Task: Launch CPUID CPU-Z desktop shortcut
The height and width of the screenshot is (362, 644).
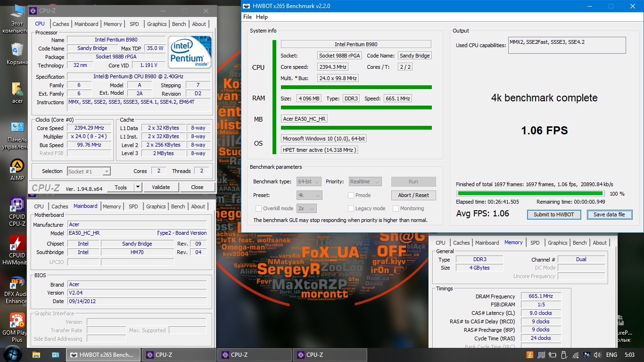Action: [x=17, y=212]
